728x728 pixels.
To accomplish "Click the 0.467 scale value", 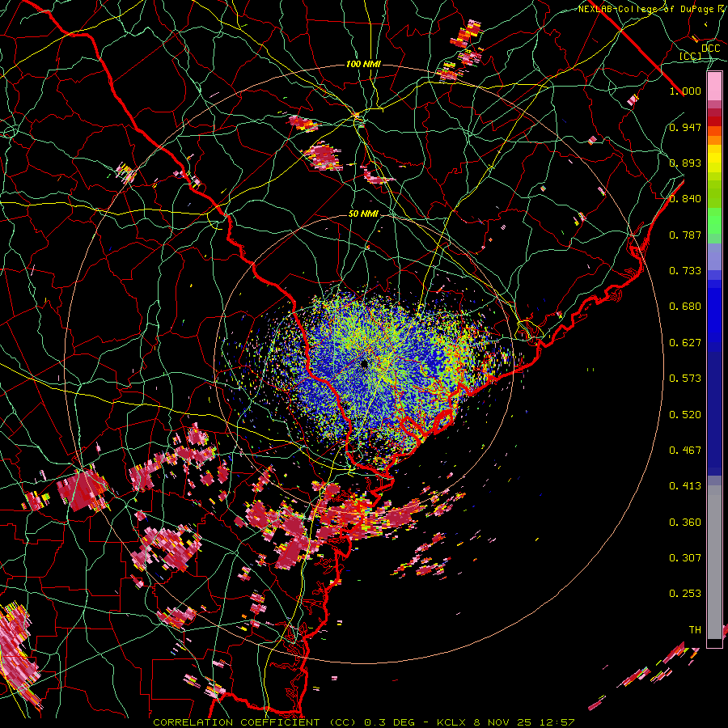I will point(685,451).
